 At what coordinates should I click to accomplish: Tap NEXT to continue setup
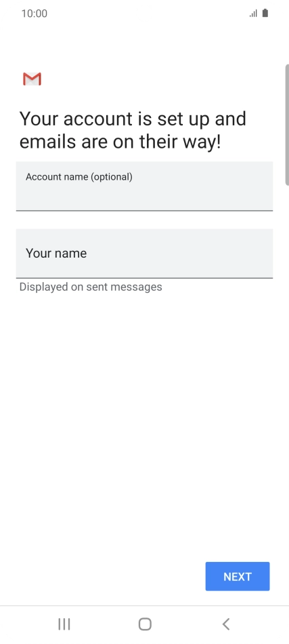point(238,576)
